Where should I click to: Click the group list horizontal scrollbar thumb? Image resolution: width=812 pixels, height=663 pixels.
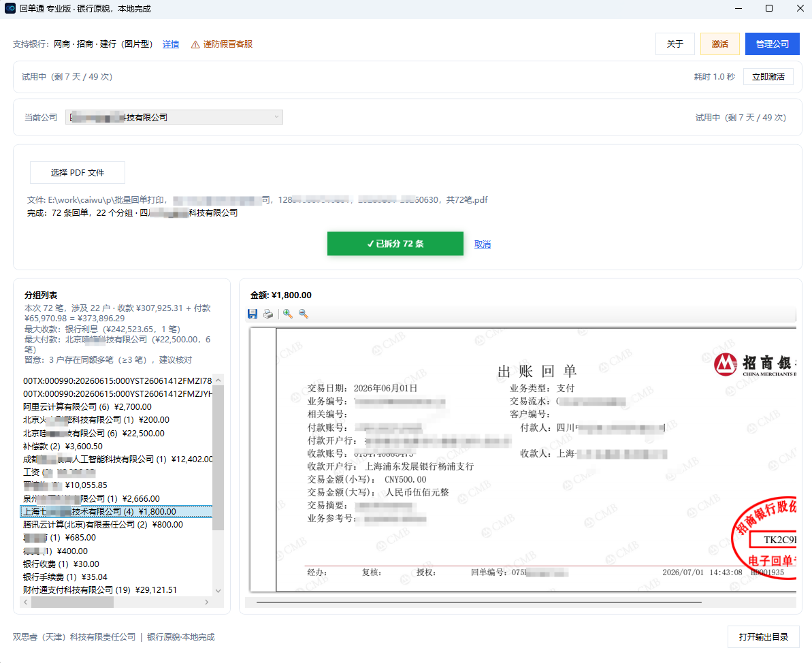pyautogui.click(x=72, y=602)
